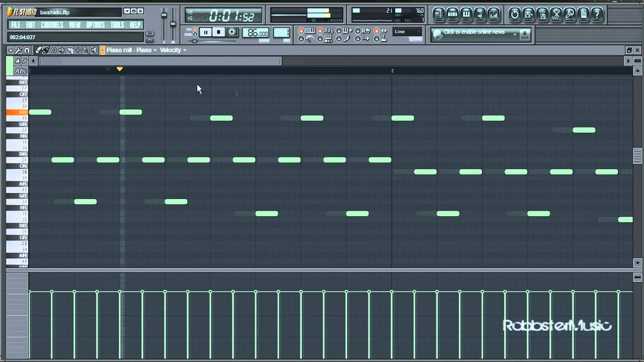This screenshot has width=644, height=362.
Task: Click the main pitch slider
Action: (x=173, y=24)
